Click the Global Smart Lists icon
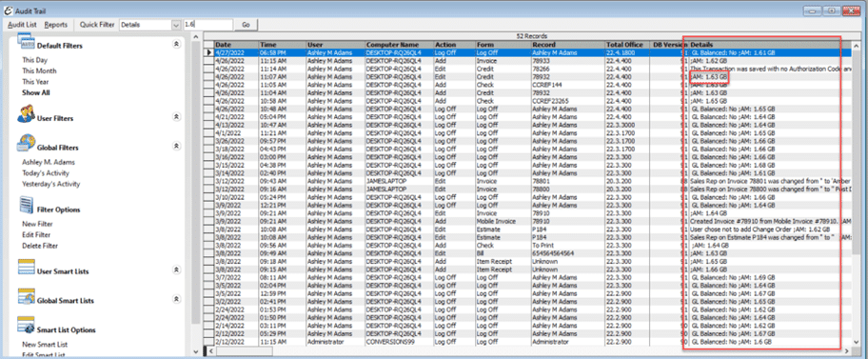The image size is (868, 359). coord(27,296)
